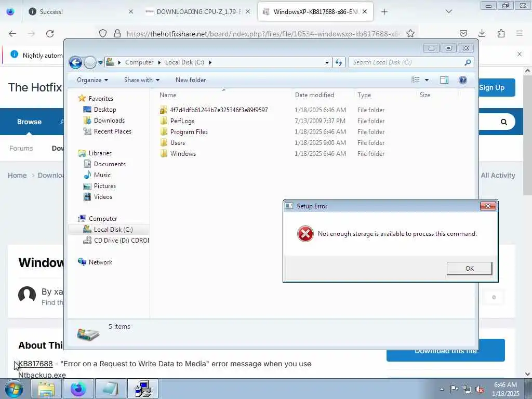
Task: Select the Users folder
Action: [178, 142]
